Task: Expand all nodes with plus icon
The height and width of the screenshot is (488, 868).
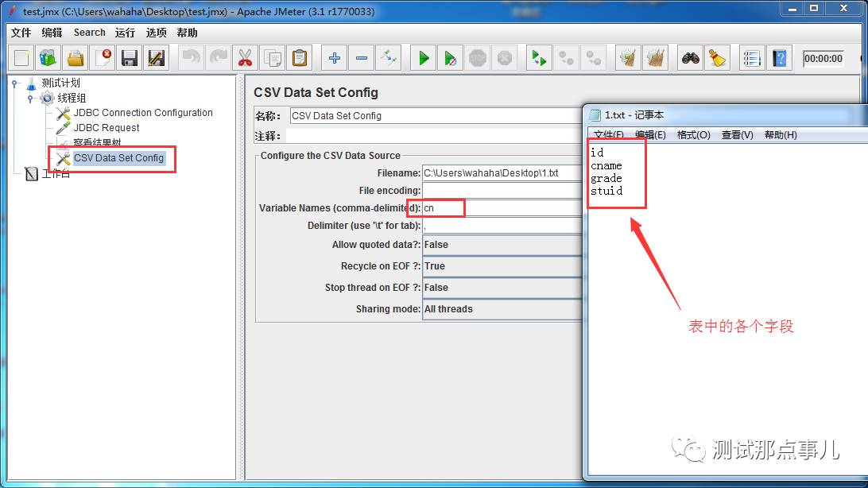Action: [335, 58]
